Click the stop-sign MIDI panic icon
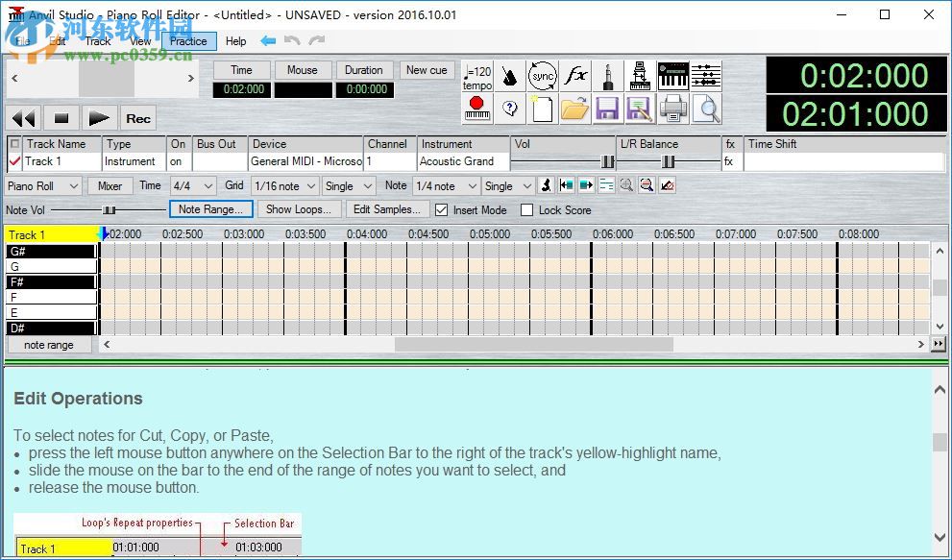 (x=476, y=109)
